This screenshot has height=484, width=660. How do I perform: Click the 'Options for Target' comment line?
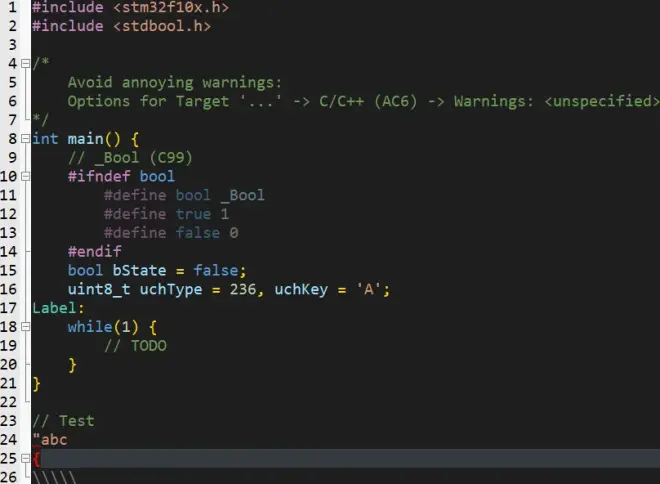[x=363, y=101]
